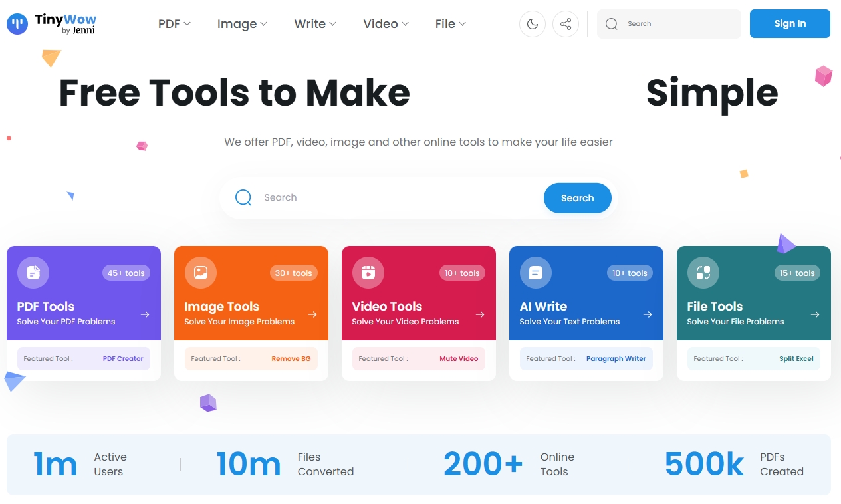Expand the File dropdown menu

451,24
